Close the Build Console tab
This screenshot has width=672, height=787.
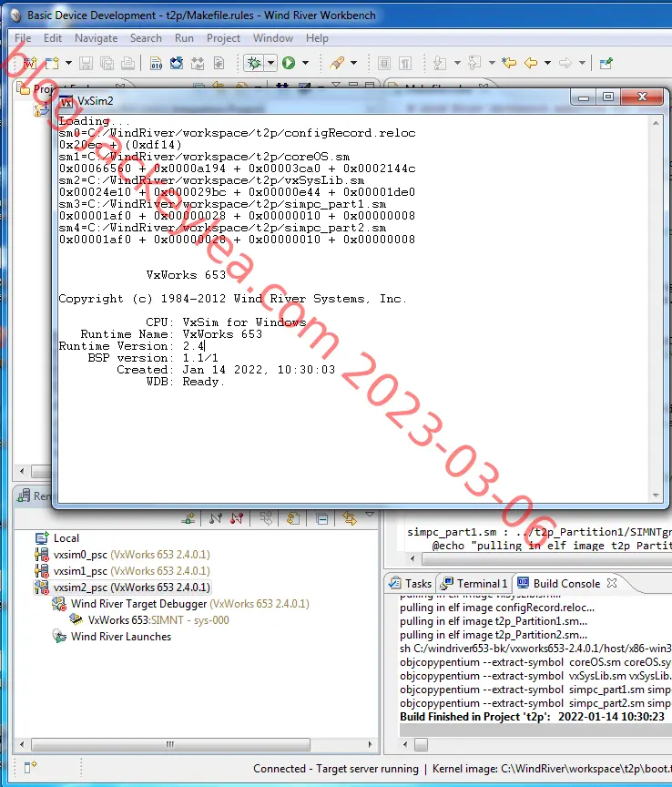(x=612, y=583)
